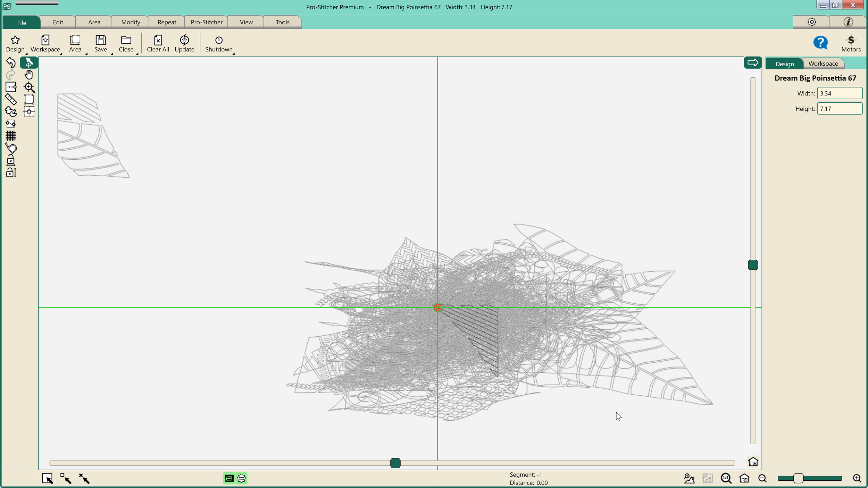Click the zoom out magnifier icon
868x488 pixels.
pyautogui.click(x=762, y=479)
